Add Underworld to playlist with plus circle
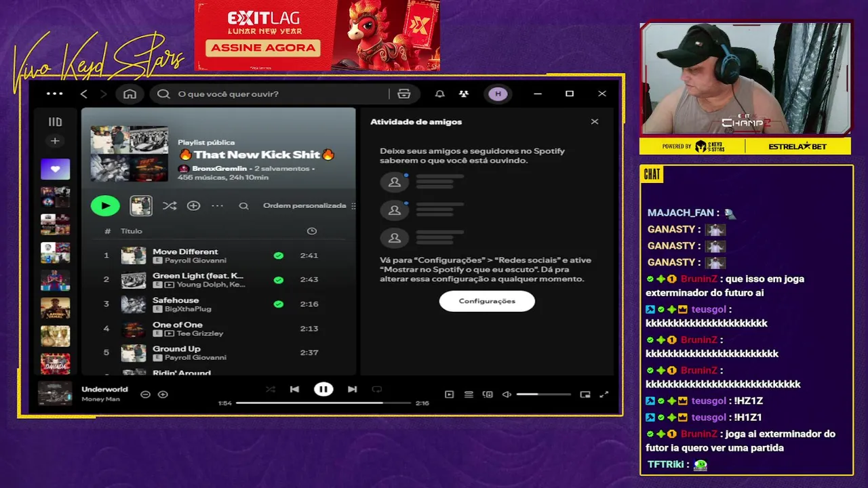This screenshot has height=488, width=868. (163, 394)
